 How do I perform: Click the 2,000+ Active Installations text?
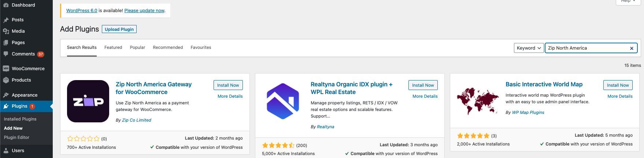click(483, 144)
